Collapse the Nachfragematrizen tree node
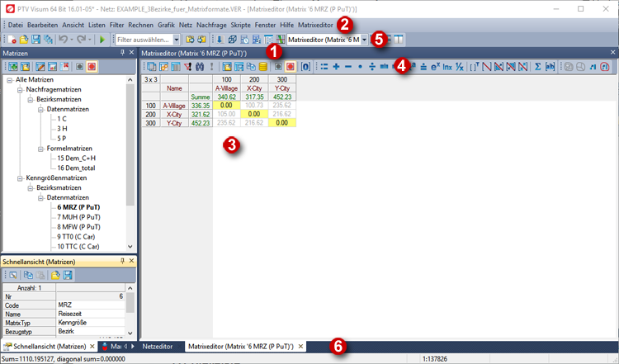 [19, 89]
